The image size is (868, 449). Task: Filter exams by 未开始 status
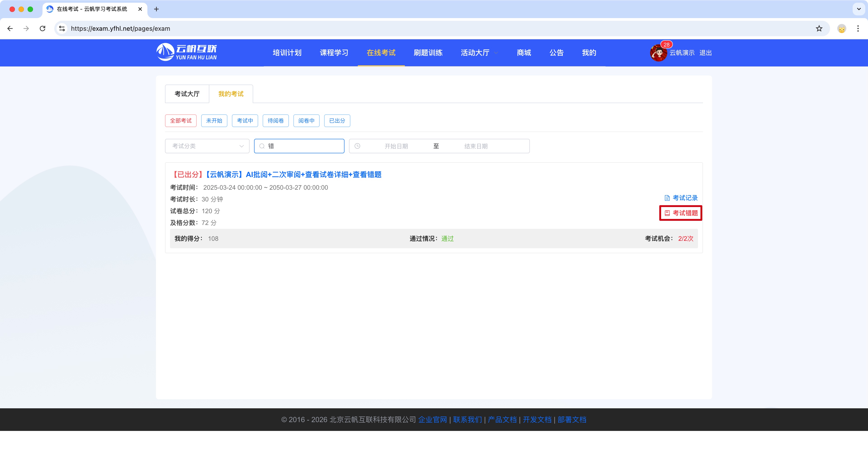click(x=214, y=121)
